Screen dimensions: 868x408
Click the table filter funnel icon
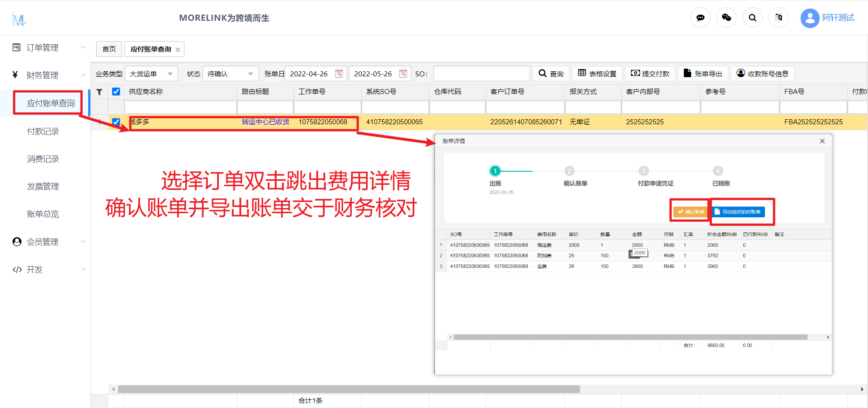point(99,92)
